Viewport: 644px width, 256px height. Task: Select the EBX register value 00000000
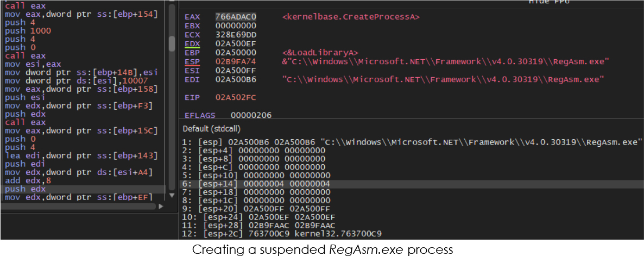(x=236, y=26)
